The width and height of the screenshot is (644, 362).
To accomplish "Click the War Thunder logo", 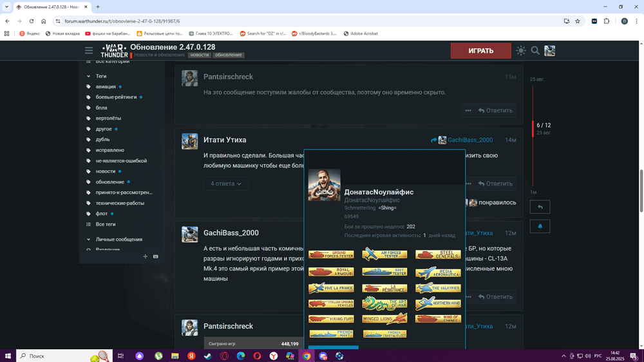I will coord(114,50).
